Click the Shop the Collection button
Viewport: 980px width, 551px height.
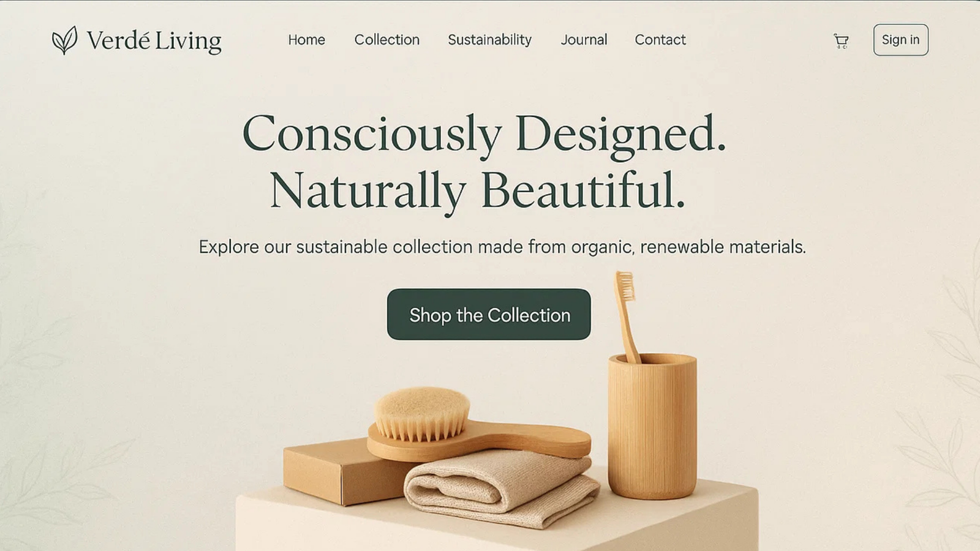489,314
